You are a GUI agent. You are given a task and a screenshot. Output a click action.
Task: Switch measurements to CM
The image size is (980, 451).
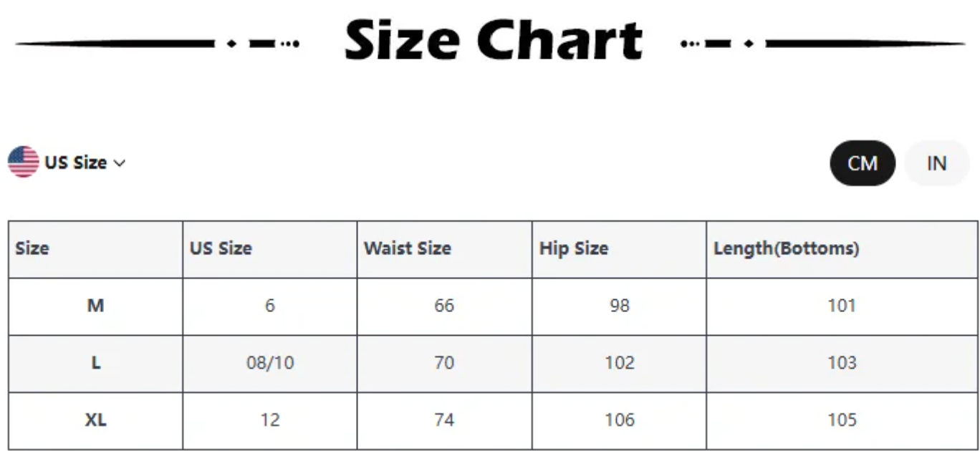863,163
